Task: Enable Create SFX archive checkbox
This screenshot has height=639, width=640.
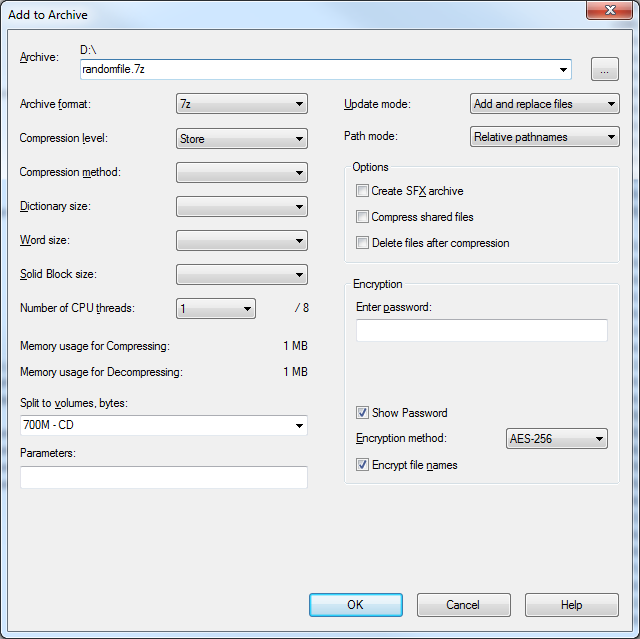Action: 362,191
